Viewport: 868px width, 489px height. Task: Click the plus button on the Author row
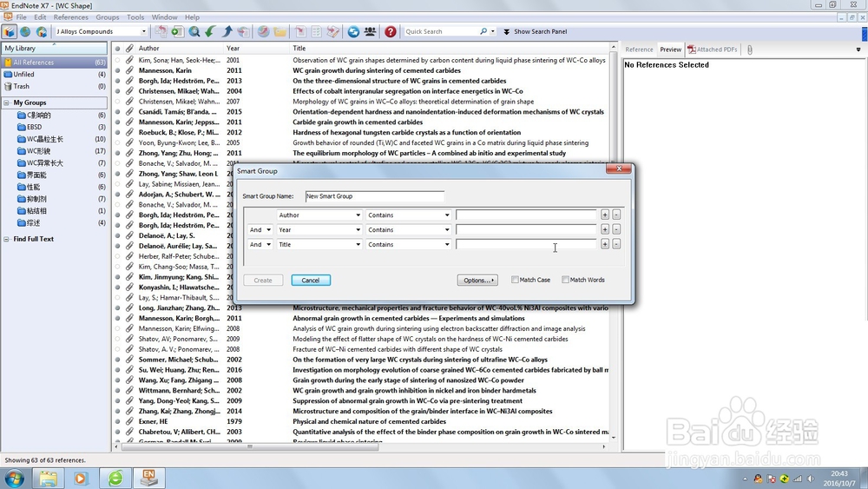605,215
